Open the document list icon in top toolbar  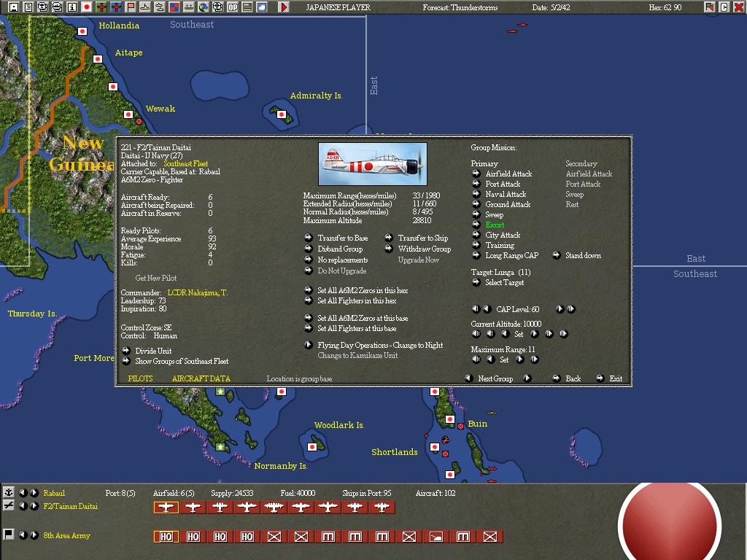point(28,7)
